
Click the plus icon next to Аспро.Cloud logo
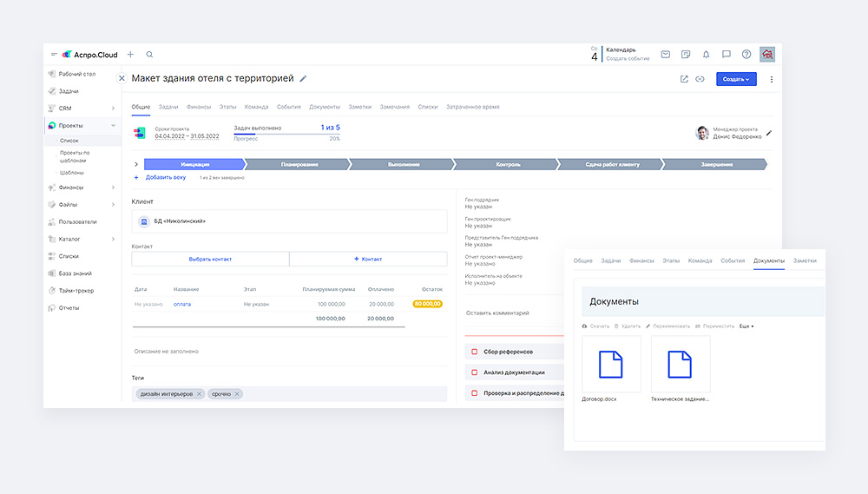coord(130,55)
